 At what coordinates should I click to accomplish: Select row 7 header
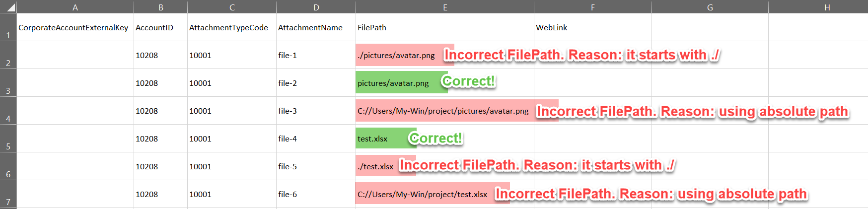[8, 194]
